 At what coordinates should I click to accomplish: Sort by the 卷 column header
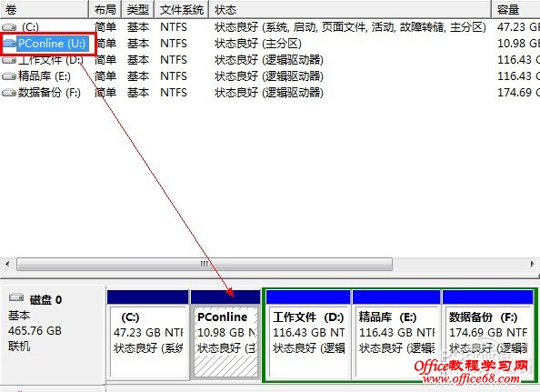(x=44, y=9)
